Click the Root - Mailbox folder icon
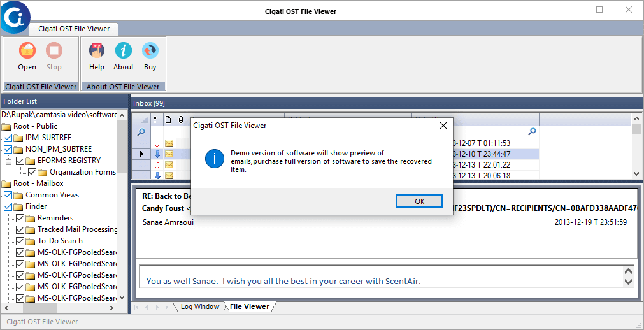Image resolution: width=644 pixels, height=330 pixels. pyautogui.click(x=6, y=183)
